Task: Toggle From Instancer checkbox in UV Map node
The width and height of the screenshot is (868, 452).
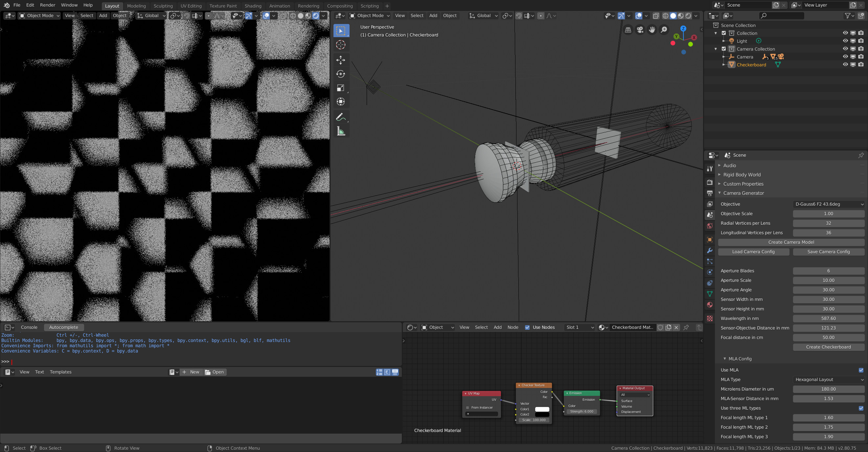Action: [x=468, y=408]
